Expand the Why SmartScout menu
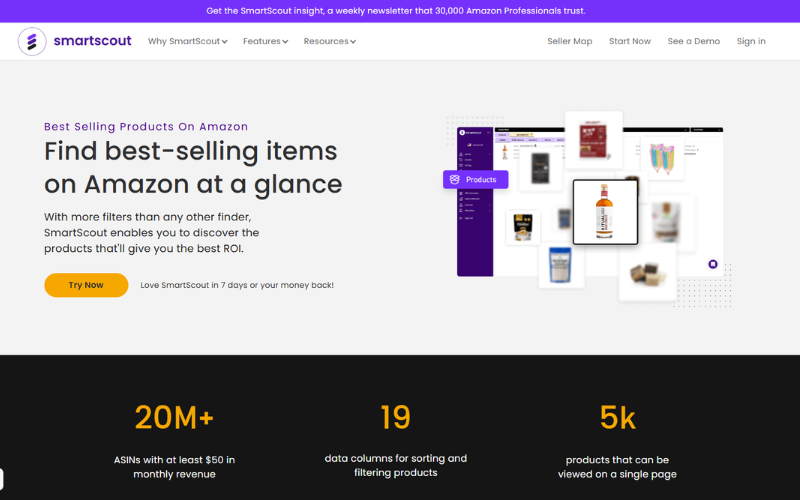The height and width of the screenshot is (500, 800). click(188, 41)
